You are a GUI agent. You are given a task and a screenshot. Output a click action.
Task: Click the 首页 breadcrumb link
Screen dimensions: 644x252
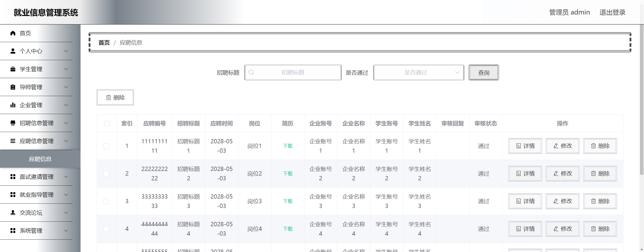click(104, 42)
